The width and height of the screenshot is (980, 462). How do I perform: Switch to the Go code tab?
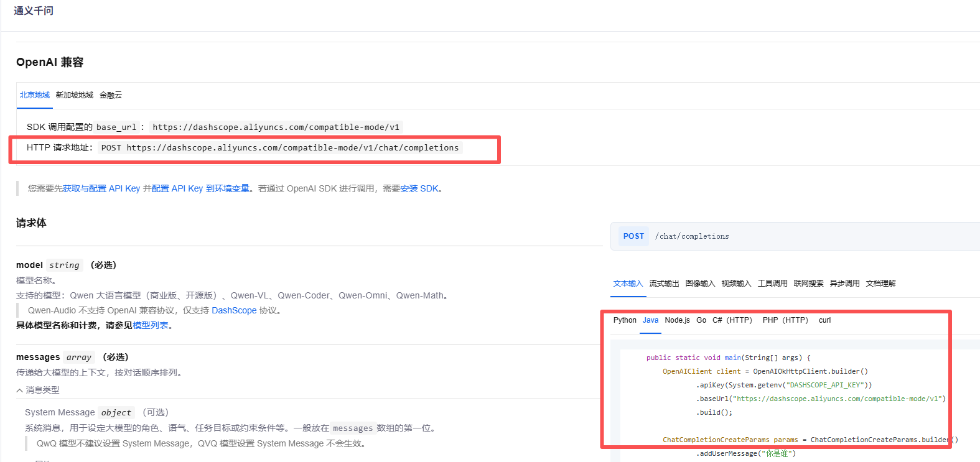701,320
